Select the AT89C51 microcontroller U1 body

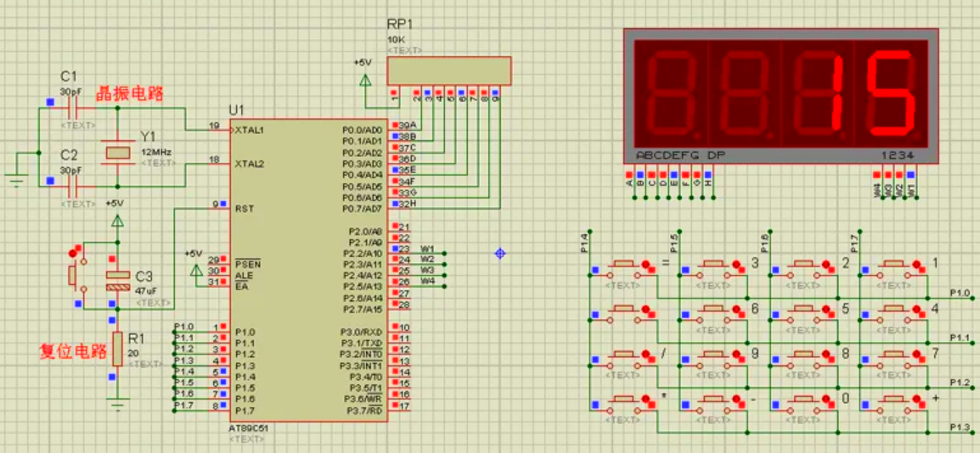point(309,270)
